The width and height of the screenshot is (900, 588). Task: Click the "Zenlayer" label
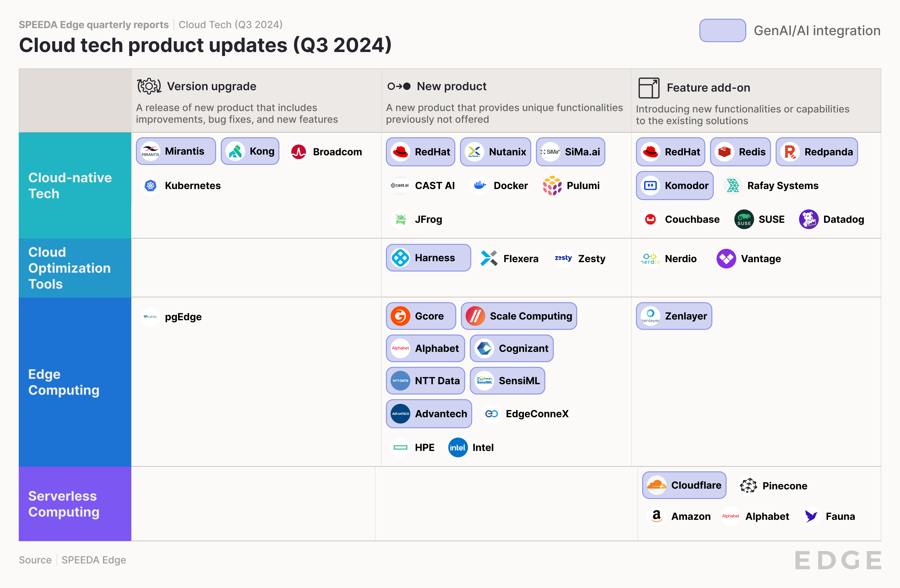[686, 316]
